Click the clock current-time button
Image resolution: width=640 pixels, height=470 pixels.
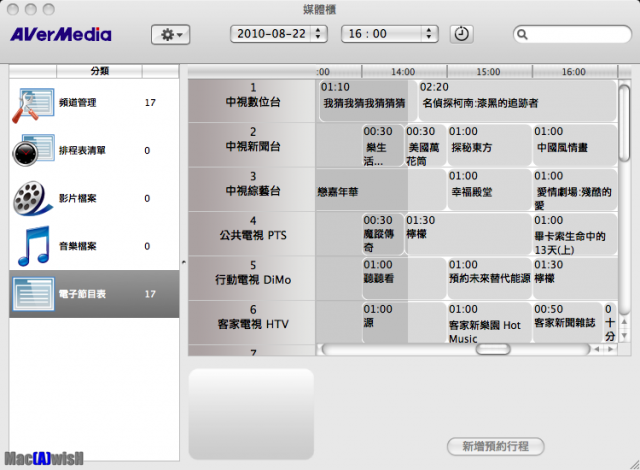(x=462, y=34)
